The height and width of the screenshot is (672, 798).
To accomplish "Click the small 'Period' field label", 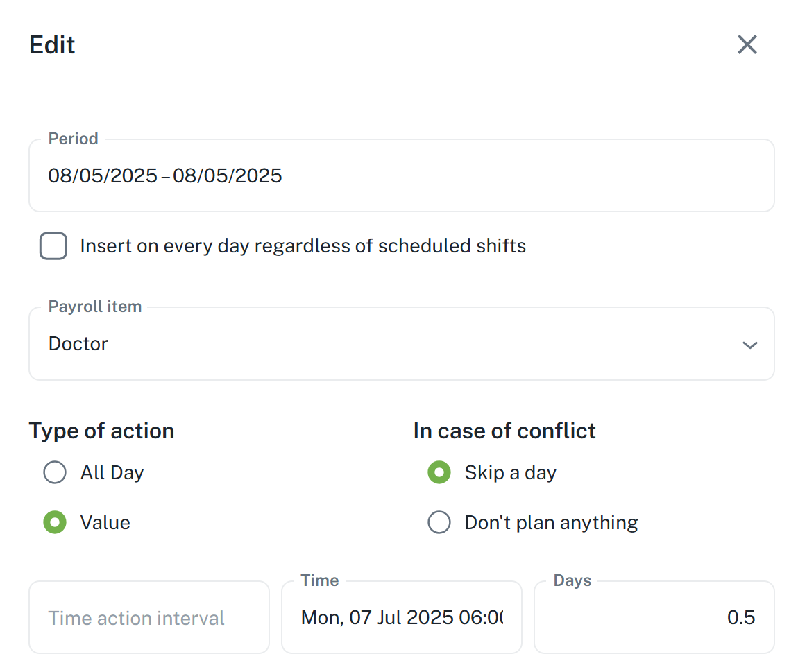I will 73,139.
